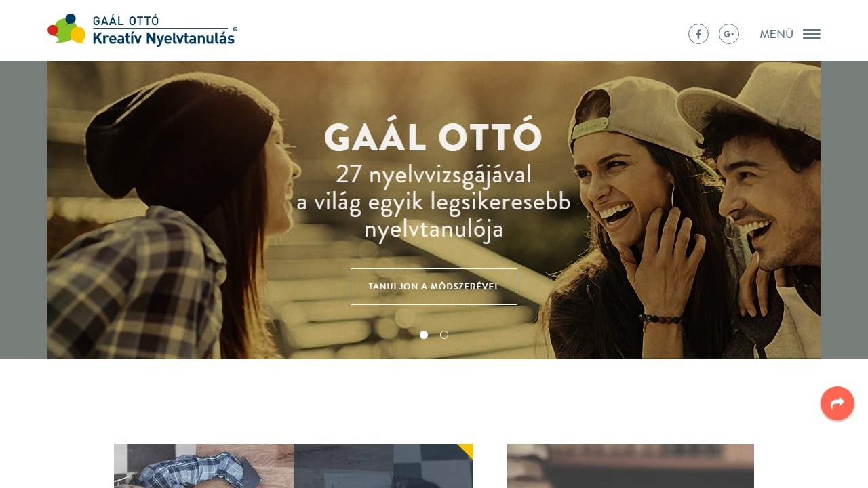Open the right blurred article thumbnail

tap(631, 466)
